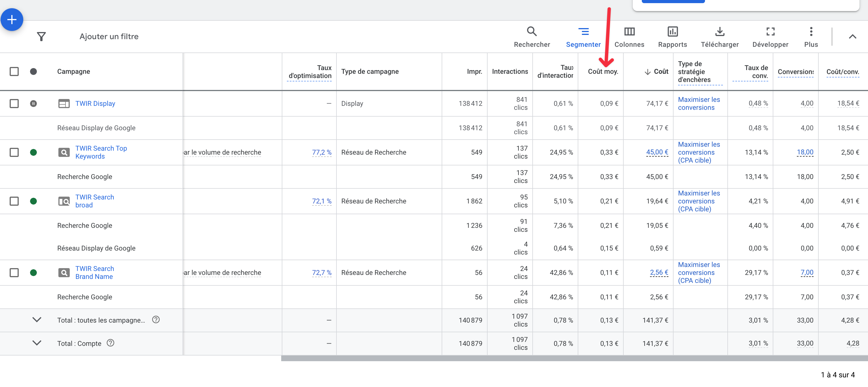
Task: Click the horizontal table scrollbar
Action: (573, 358)
